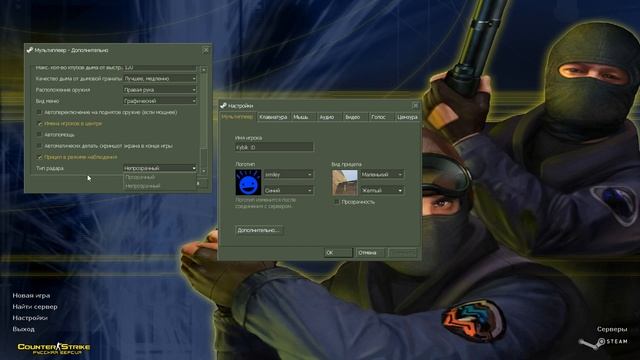Viewport: 640px width, 360px height.
Task: Switch to the 'Мышь' tab
Action: [x=303, y=117]
